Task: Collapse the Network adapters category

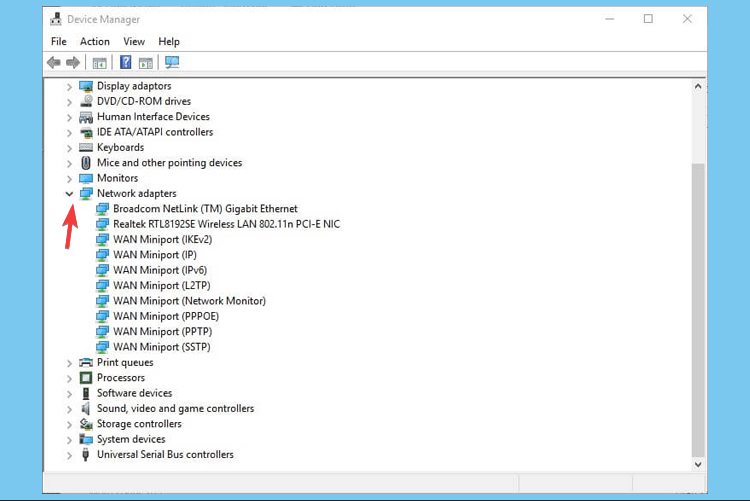Action: click(x=69, y=194)
